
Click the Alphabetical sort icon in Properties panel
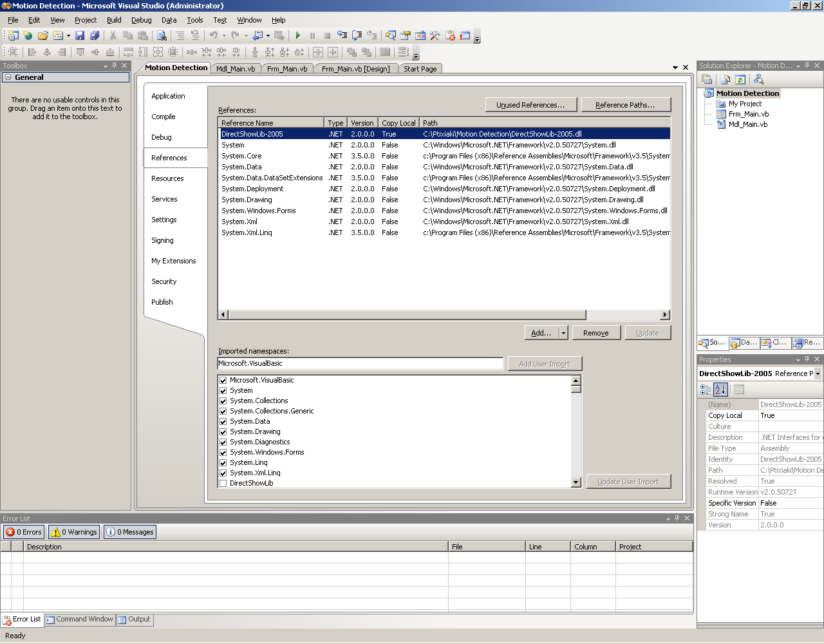(x=720, y=390)
